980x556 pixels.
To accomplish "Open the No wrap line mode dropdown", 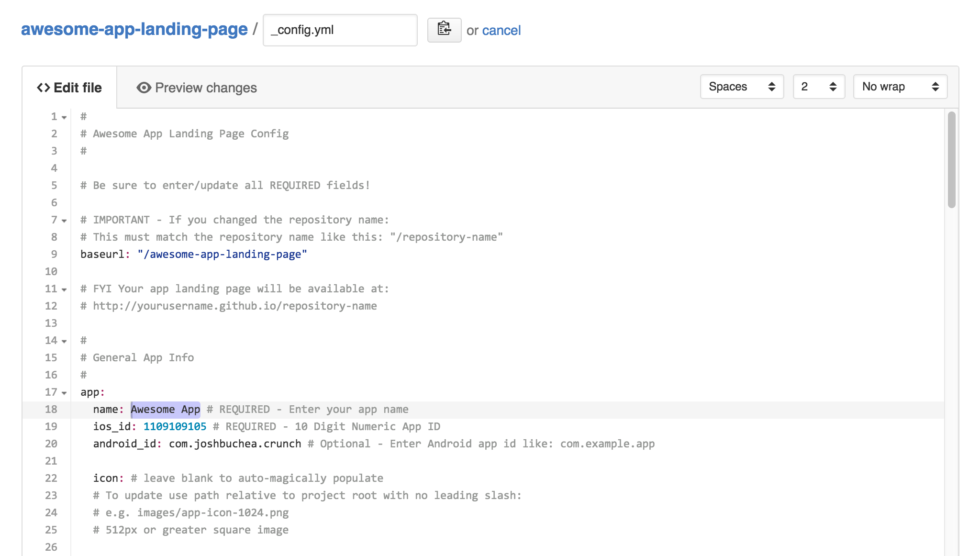I will [900, 87].
